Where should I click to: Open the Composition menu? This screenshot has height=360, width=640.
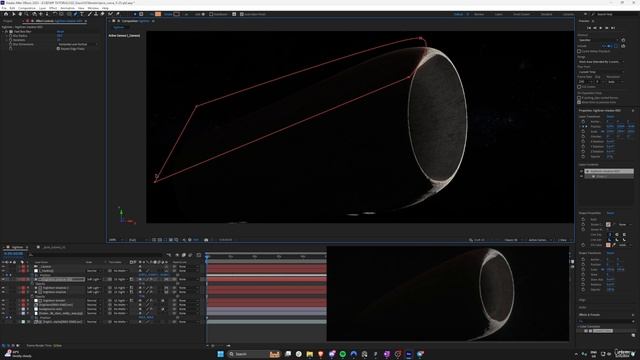[x=27, y=8]
